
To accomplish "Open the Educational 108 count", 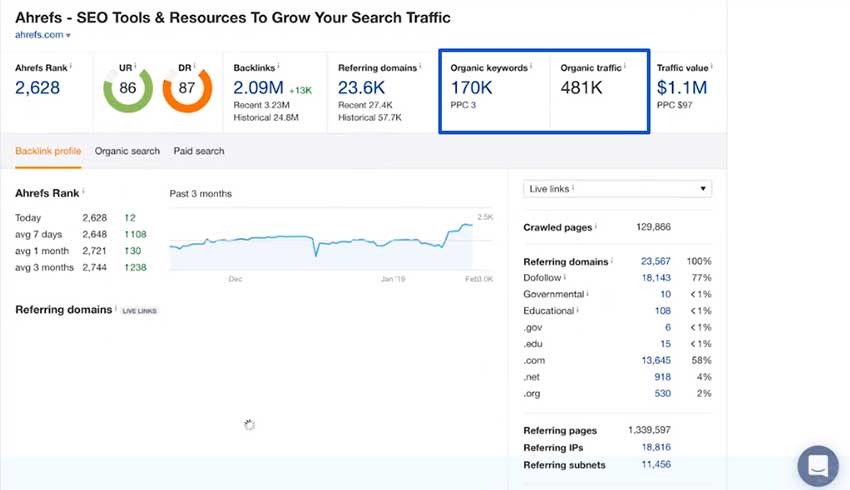I will 663,311.
